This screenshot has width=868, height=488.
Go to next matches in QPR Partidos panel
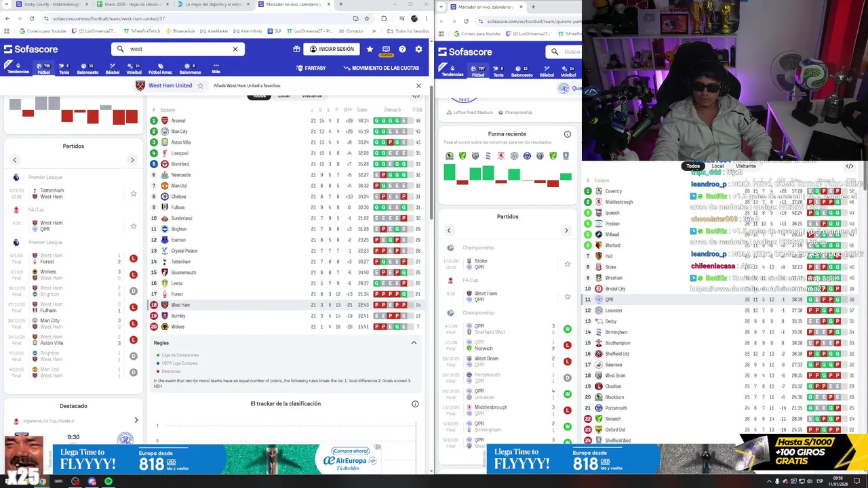566,230
